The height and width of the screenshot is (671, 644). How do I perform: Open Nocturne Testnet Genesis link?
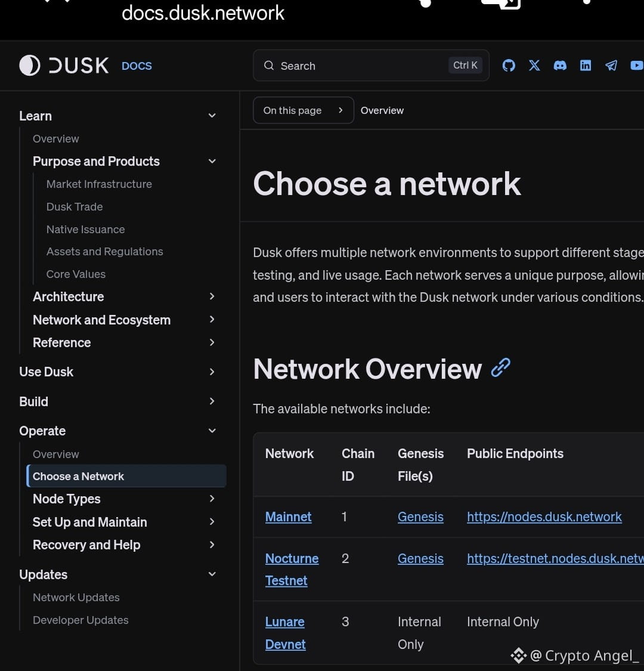(x=420, y=558)
